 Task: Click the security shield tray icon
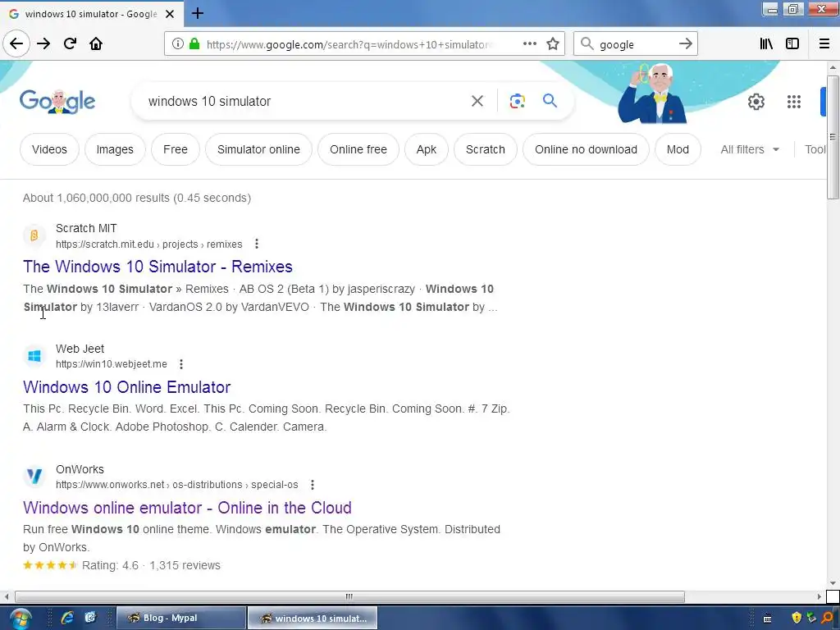(x=797, y=619)
